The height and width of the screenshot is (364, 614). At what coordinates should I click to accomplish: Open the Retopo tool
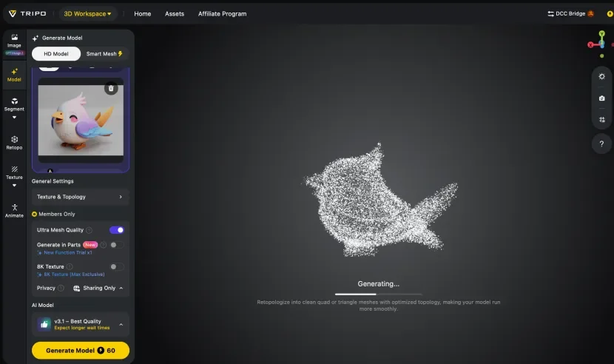[x=14, y=143]
